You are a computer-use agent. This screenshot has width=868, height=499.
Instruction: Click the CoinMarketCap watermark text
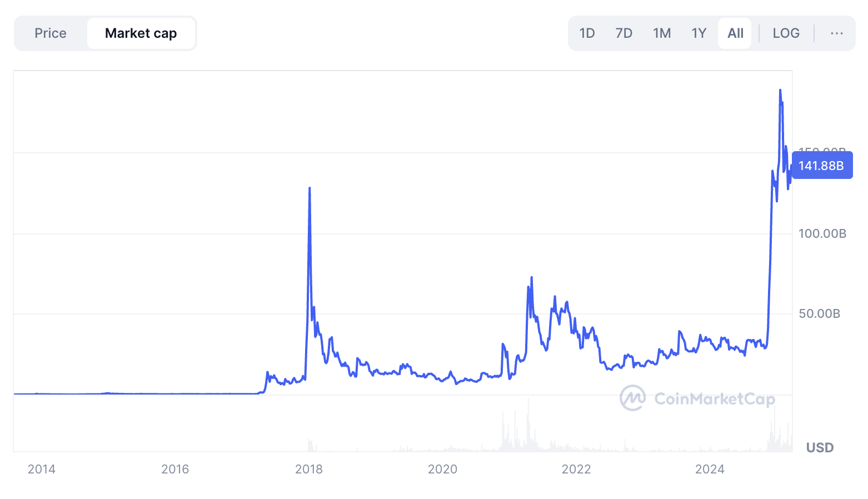(x=715, y=399)
